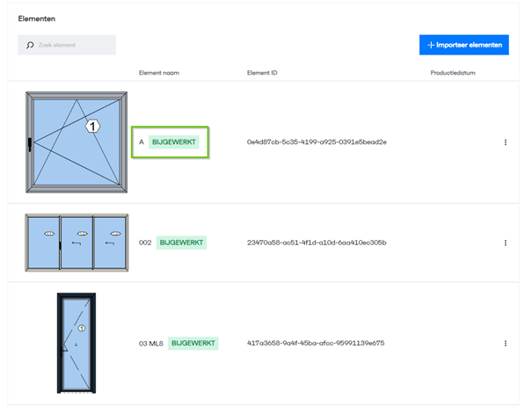Click the search magnifier icon
532x406 pixels.
30,45
